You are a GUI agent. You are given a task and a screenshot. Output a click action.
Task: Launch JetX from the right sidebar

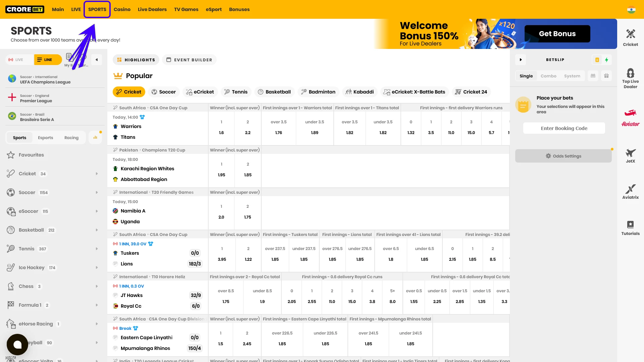pyautogui.click(x=631, y=155)
